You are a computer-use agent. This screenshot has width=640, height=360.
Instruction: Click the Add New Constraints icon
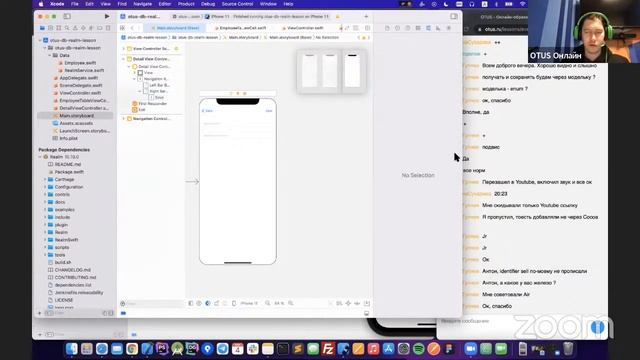coord(348,303)
